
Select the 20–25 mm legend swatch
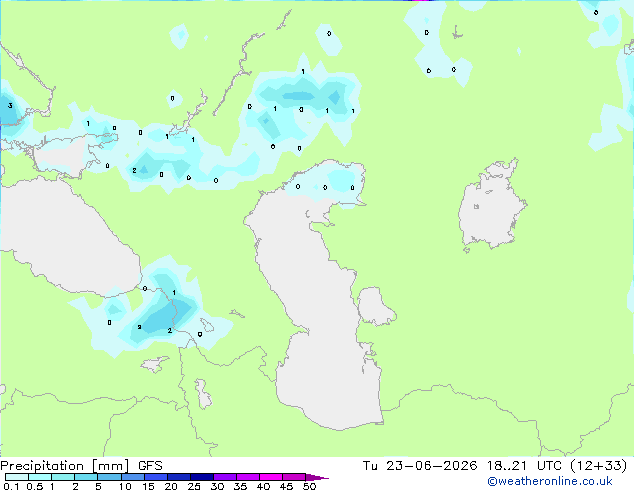(179, 477)
